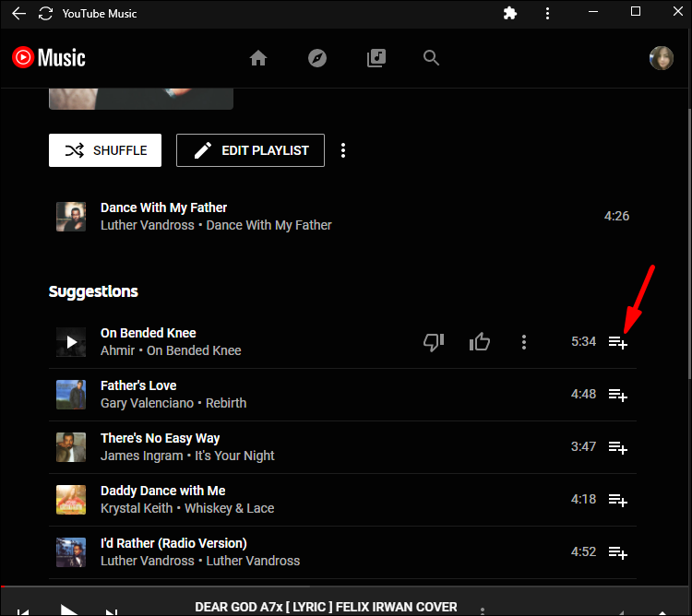Play On Bended Knee from thumbnail
Viewport: 692px width, 616px height.
tap(71, 342)
